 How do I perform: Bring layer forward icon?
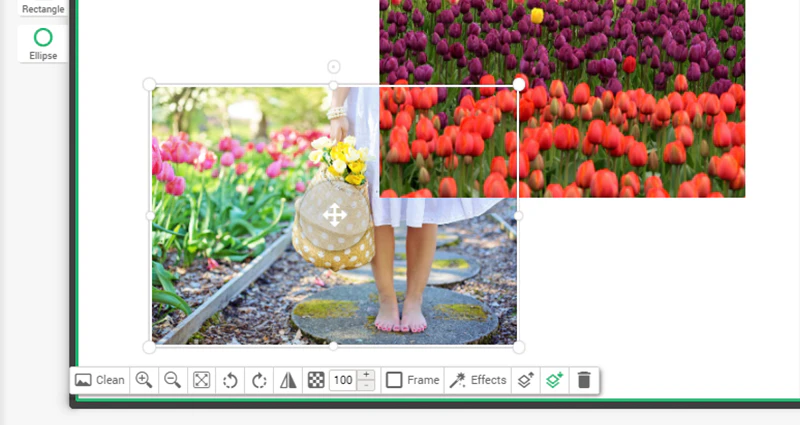click(x=526, y=380)
